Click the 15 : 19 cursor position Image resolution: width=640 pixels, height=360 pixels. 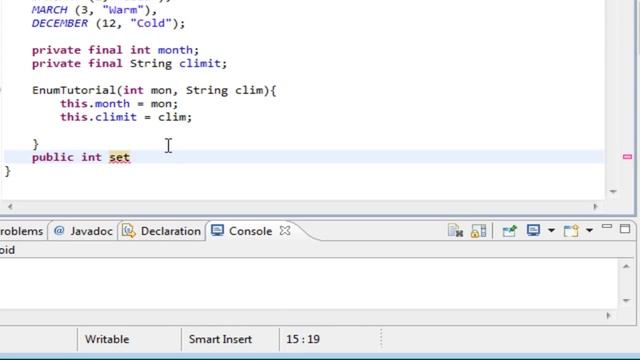[303, 339]
